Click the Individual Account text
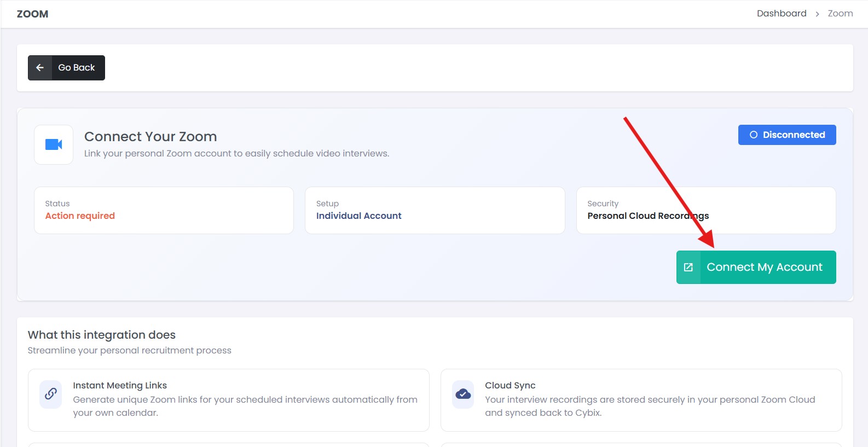The image size is (868, 447). click(x=358, y=216)
